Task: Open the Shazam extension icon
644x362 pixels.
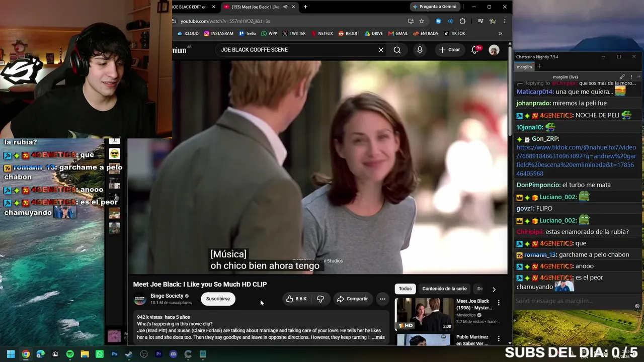Action: [438, 21]
